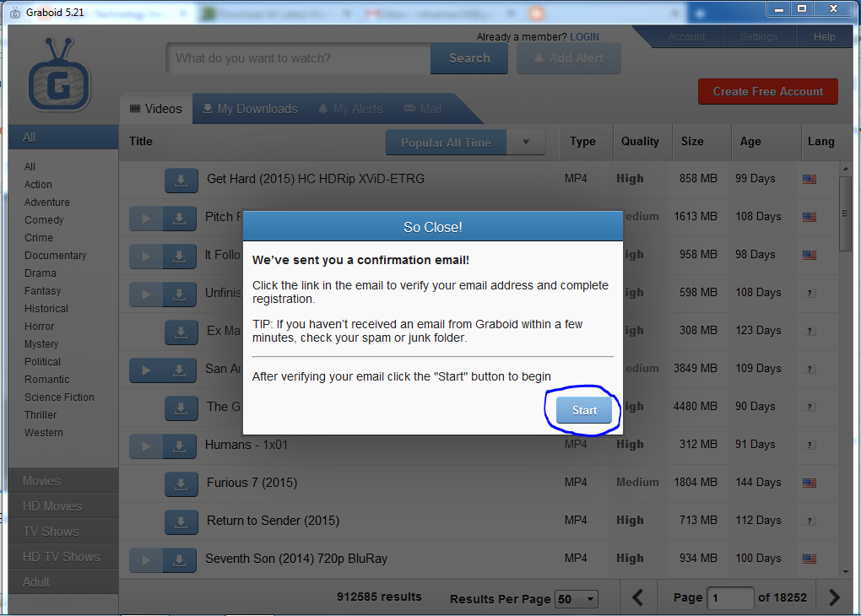Screen dimensions: 861x616
Task: Go to next results page arrow
Action: click(x=834, y=597)
